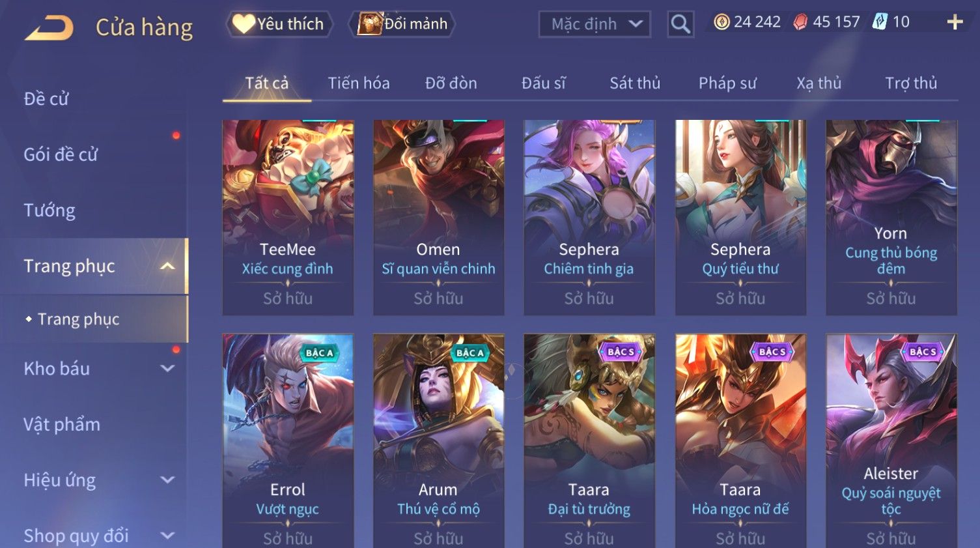
Task: Open the Mặc định sort dropdown
Action: pyautogui.click(x=595, y=24)
